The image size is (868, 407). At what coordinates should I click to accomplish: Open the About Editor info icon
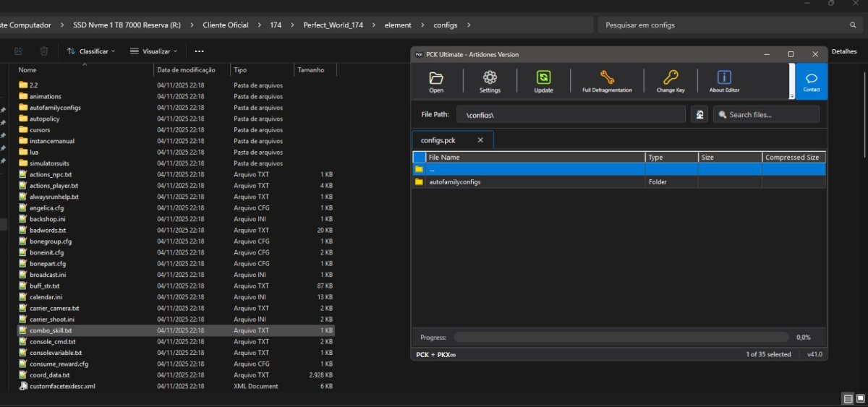724,81
